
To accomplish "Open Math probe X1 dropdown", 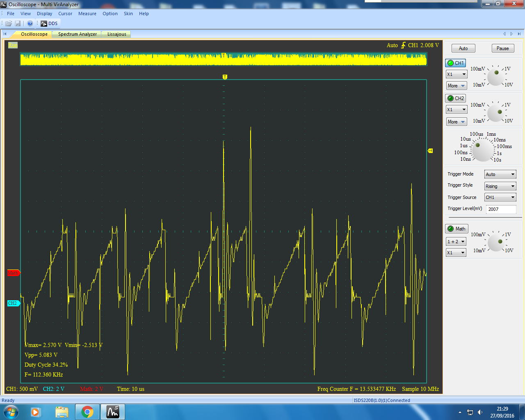I will tap(456, 253).
